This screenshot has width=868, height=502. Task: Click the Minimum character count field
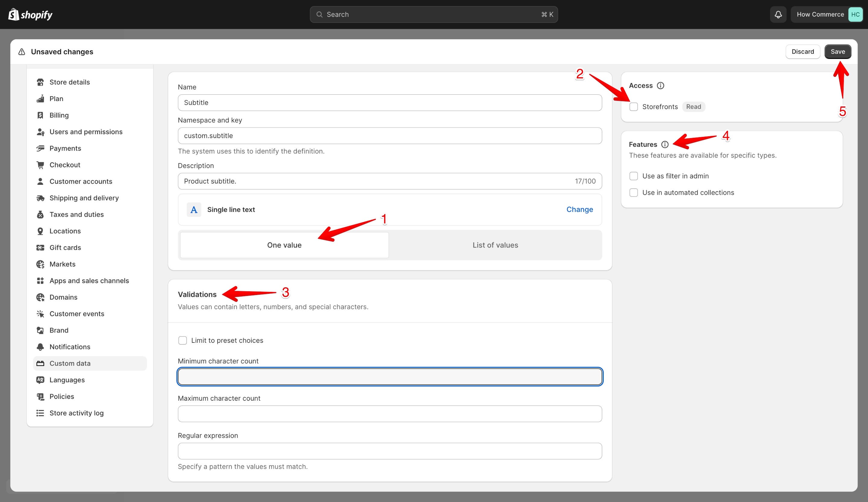pos(390,377)
